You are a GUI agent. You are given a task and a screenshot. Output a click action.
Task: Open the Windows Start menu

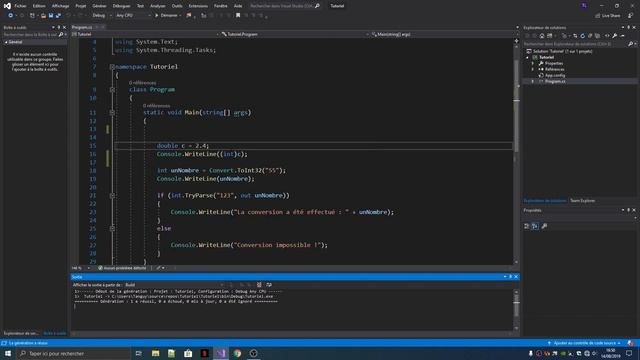[8, 353]
